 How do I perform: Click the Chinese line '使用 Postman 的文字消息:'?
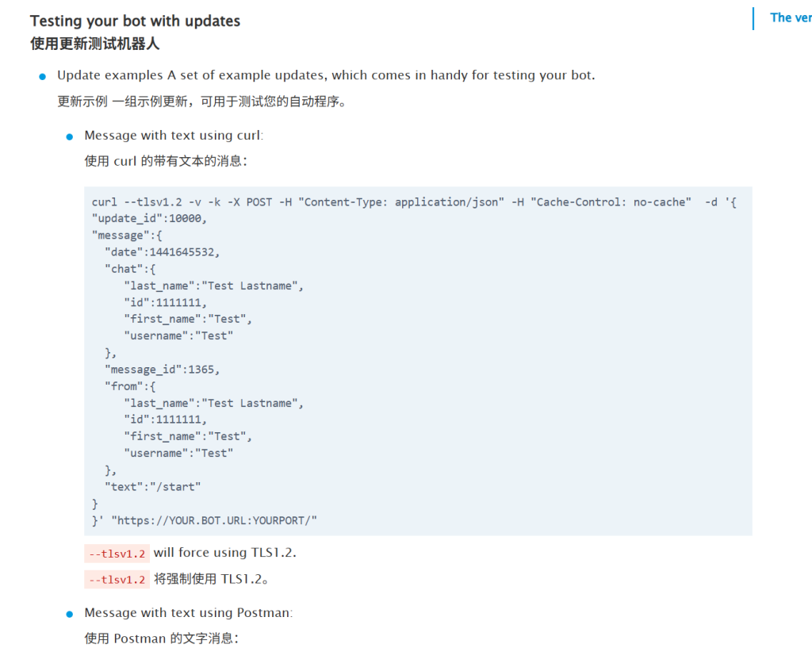pos(162,638)
